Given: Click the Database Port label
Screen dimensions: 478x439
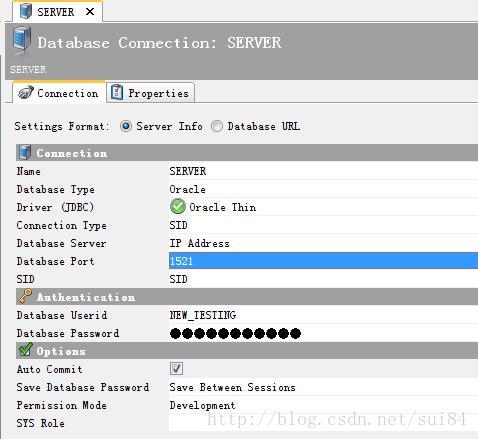Looking at the screenshot, I should pyautogui.click(x=55, y=261).
